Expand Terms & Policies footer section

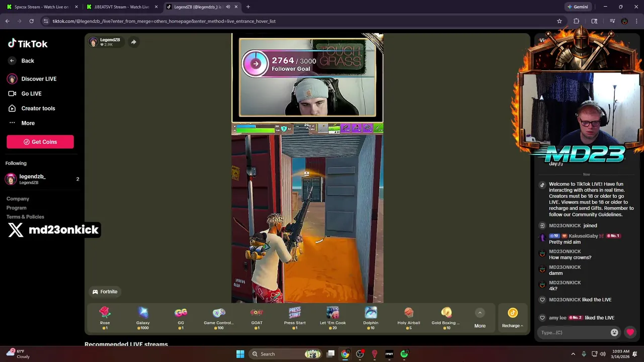tap(25, 217)
